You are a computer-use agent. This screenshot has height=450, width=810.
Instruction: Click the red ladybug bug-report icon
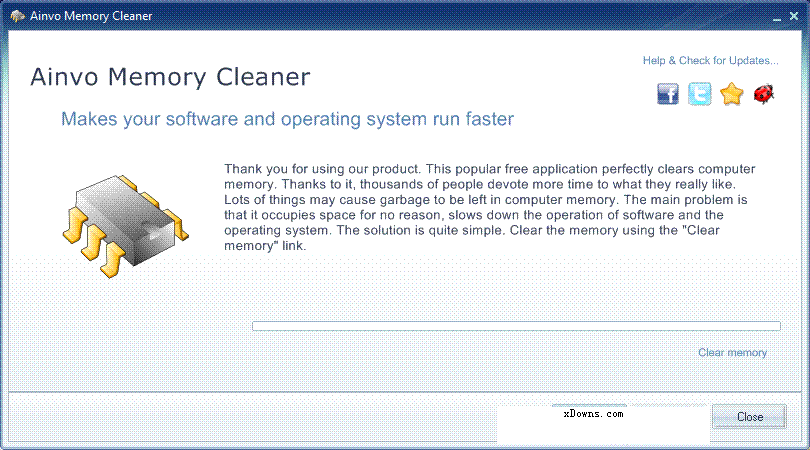point(765,95)
